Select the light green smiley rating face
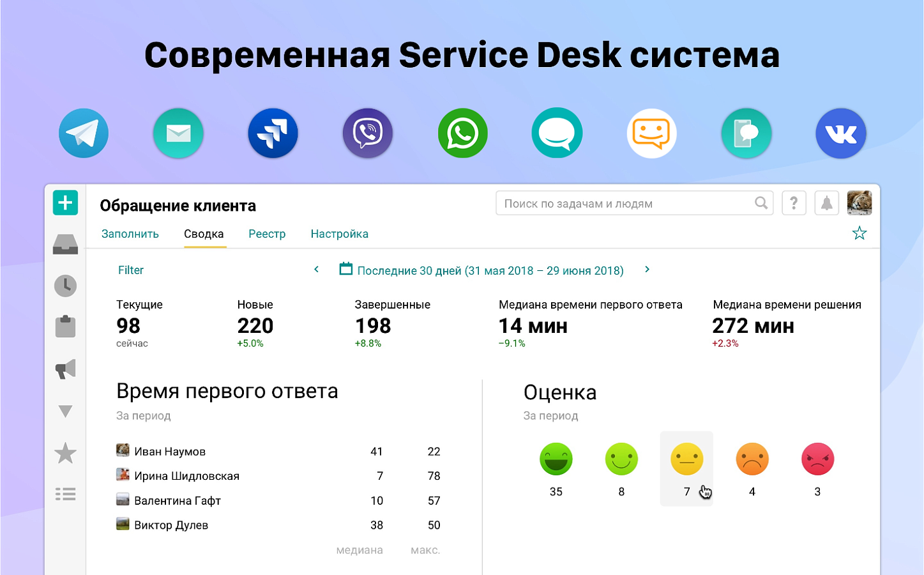This screenshot has height=575, width=924. click(x=621, y=459)
